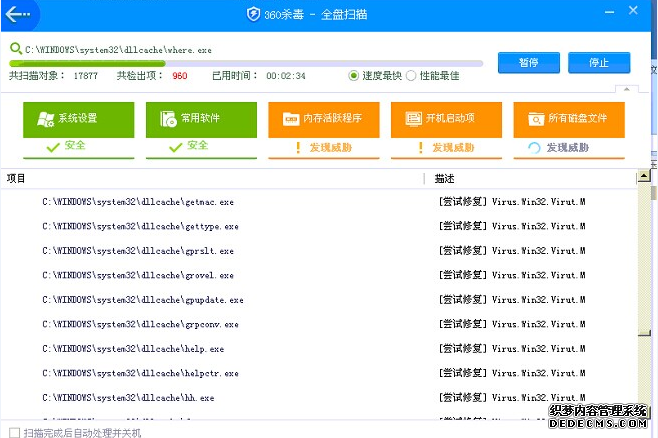Image resolution: width=658 pixels, height=438 pixels.
Task: Click the 常用软件 software icon
Action: pyautogui.click(x=168, y=119)
